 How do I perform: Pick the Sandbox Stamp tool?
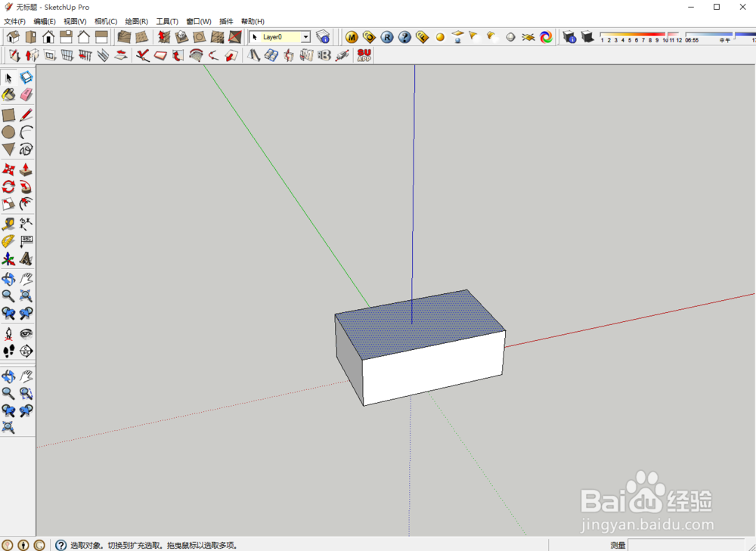coord(181,37)
